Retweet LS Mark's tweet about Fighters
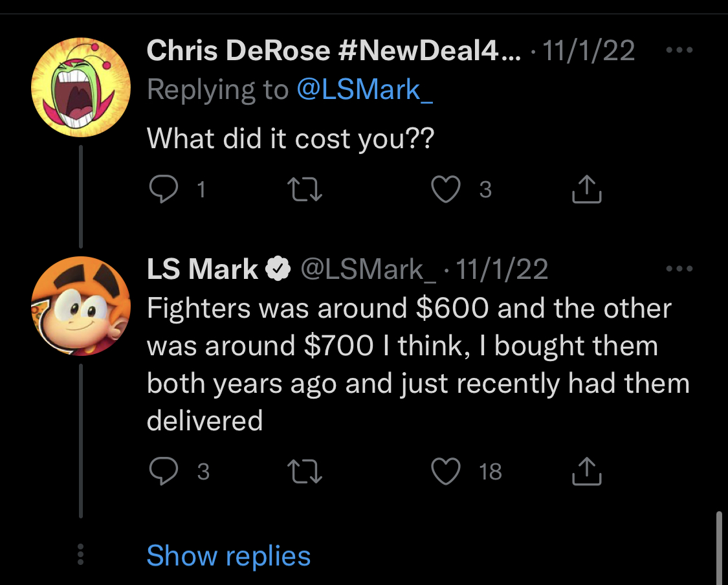 click(305, 472)
